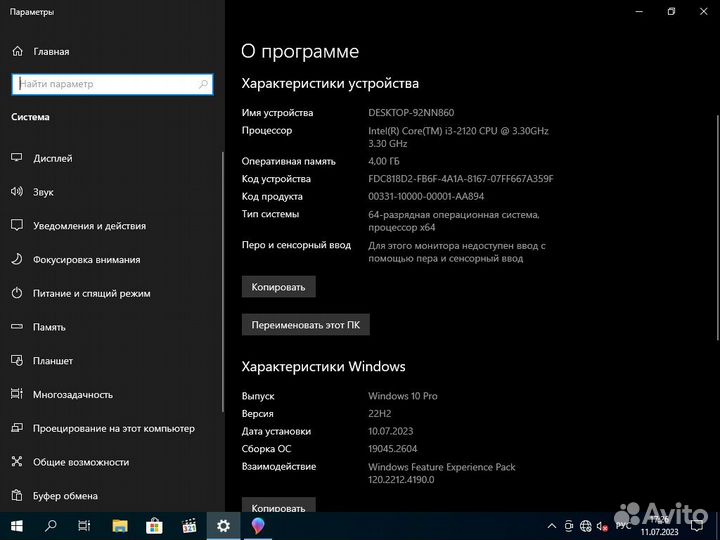
Task: Open the Дисплей settings section
Action: coord(42,158)
